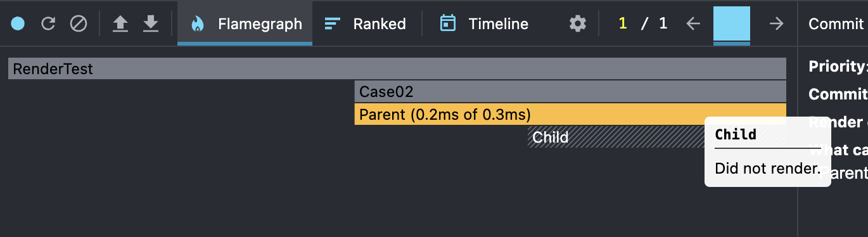Screen dimensions: 868x237
Task: Select the RenderTest bar in the flamegraph
Action: tap(397, 68)
